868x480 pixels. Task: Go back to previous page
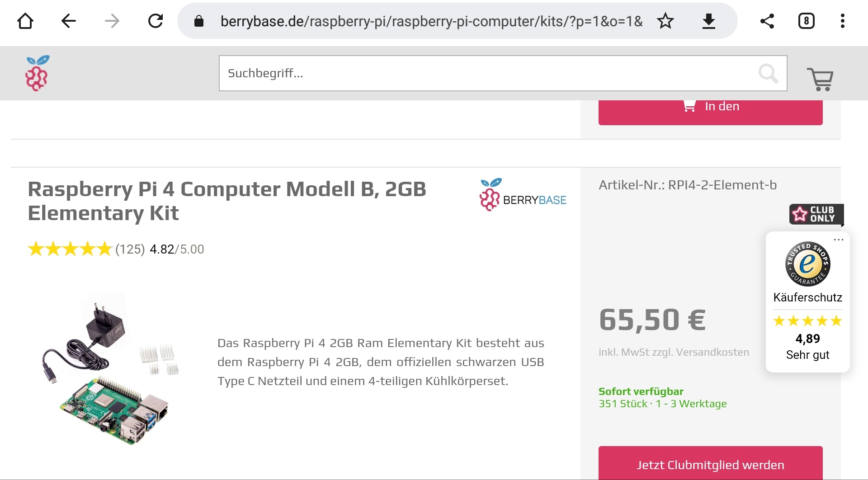(68, 21)
